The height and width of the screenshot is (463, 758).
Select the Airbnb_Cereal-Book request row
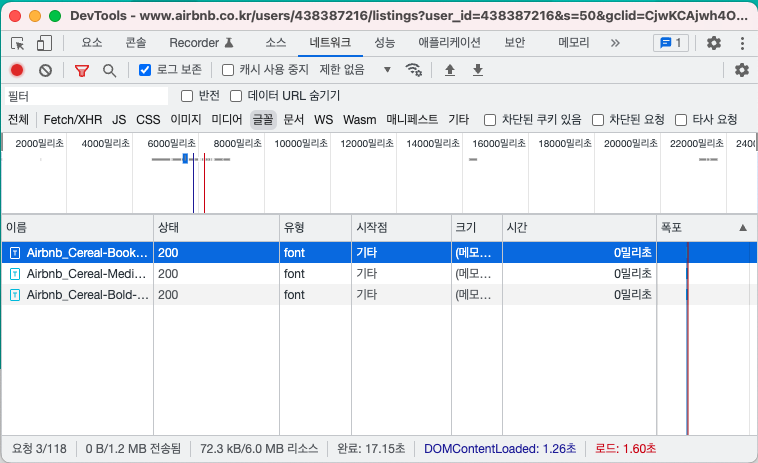(x=379, y=253)
